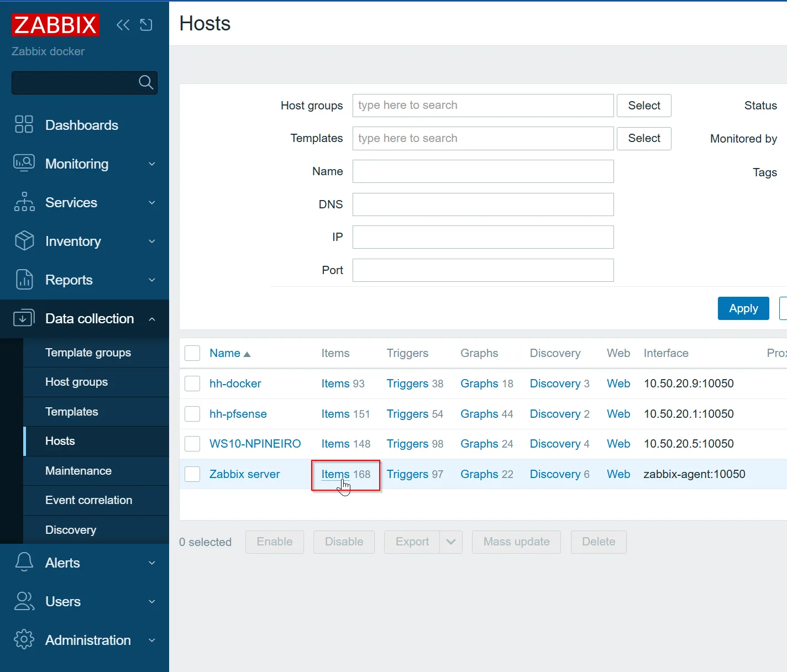Click the Apply filter button
The height and width of the screenshot is (672, 787).
click(743, 308)
